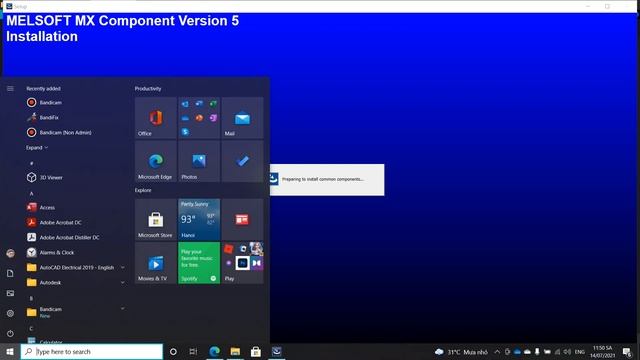This screenshot has width=640, height=360.
Task: Open Task View on the taskbar
Action: tap(193, 351)
